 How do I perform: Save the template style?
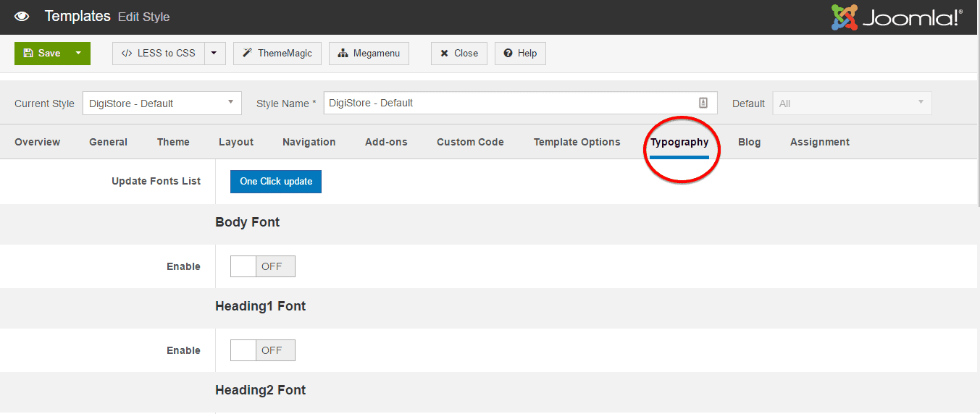click(x=42, y=53)
